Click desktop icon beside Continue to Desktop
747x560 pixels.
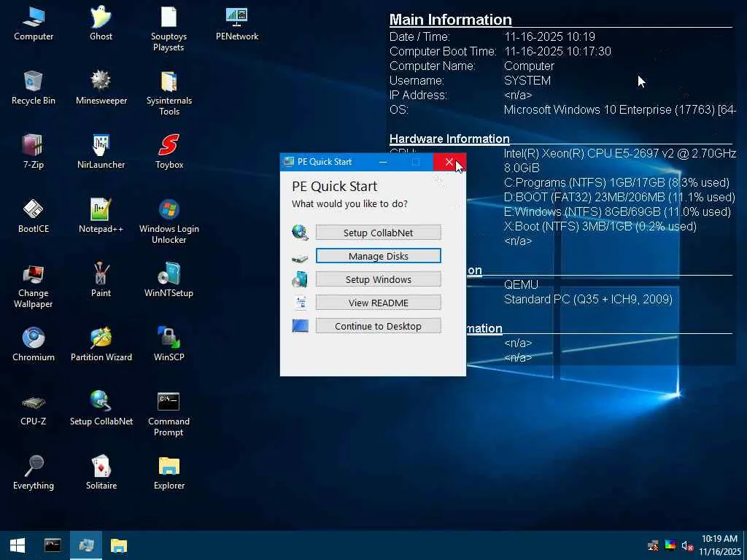pos(300,326)
